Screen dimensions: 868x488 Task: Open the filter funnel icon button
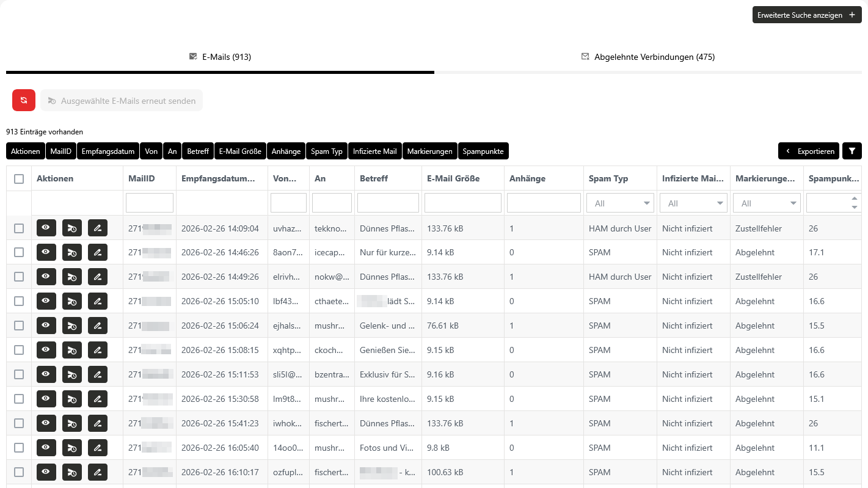point(852,151)
